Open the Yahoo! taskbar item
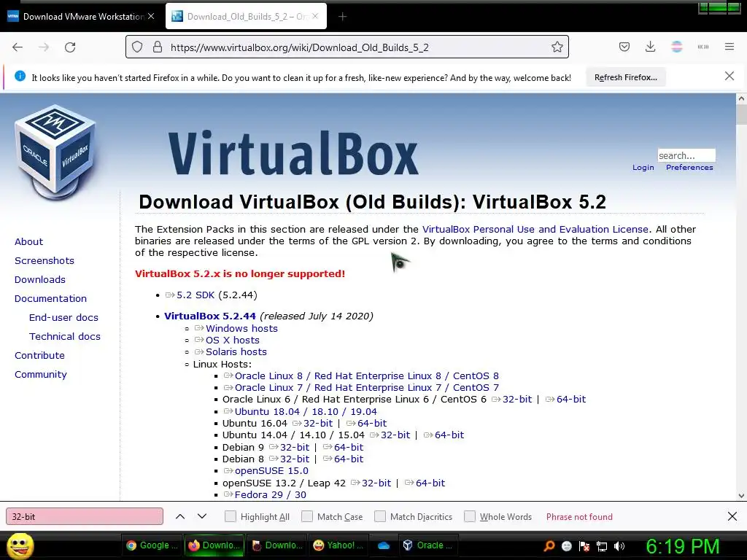The image size is (747, 560). [x=338, y=545]
